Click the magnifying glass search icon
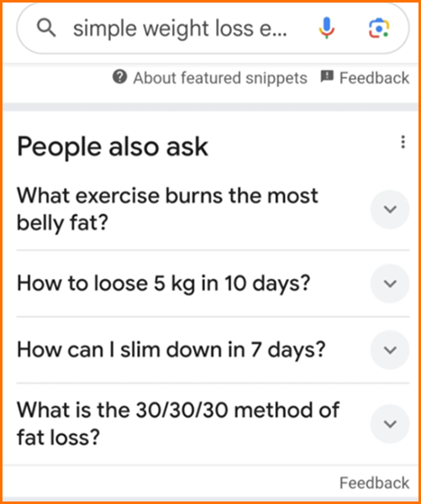The width and height of the screenshot is (421, 504). coord(46,28)
